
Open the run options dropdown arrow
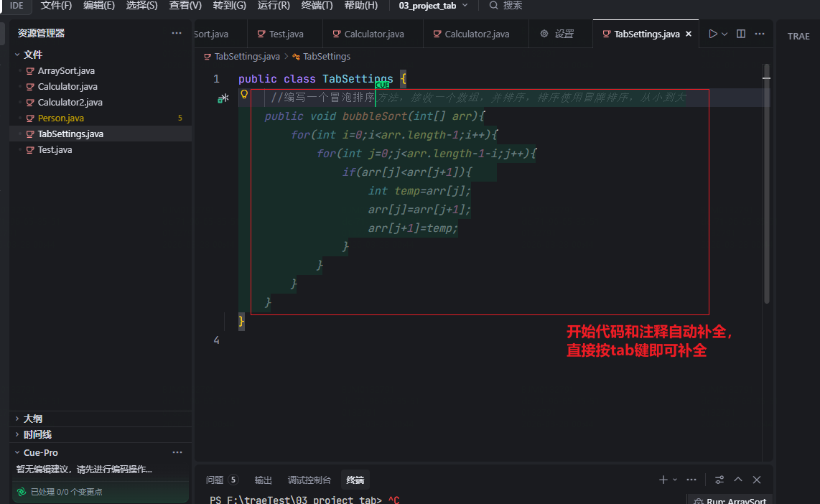coord(725,34)
